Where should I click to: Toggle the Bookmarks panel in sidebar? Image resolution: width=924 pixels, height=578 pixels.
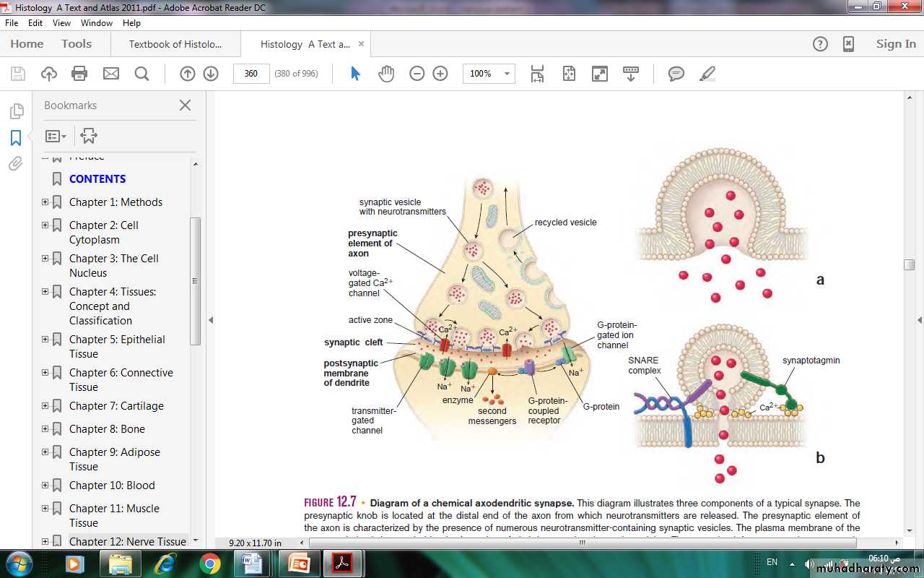pos(16,137)
